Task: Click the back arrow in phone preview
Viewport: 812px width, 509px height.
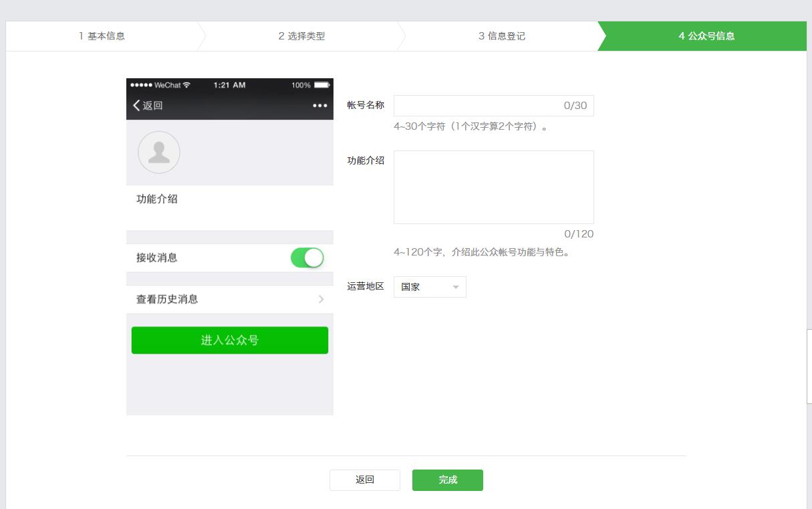Action: coord(138,106)
